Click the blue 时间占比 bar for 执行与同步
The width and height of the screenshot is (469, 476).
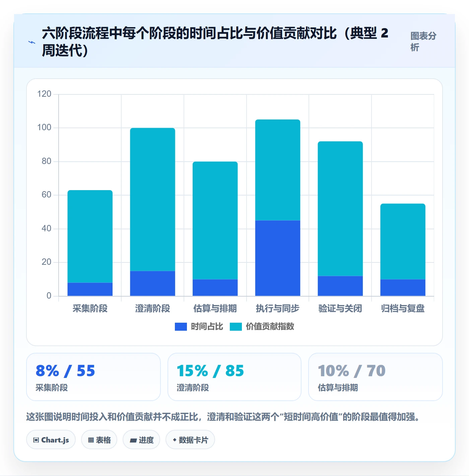click(x=278, y=258)
